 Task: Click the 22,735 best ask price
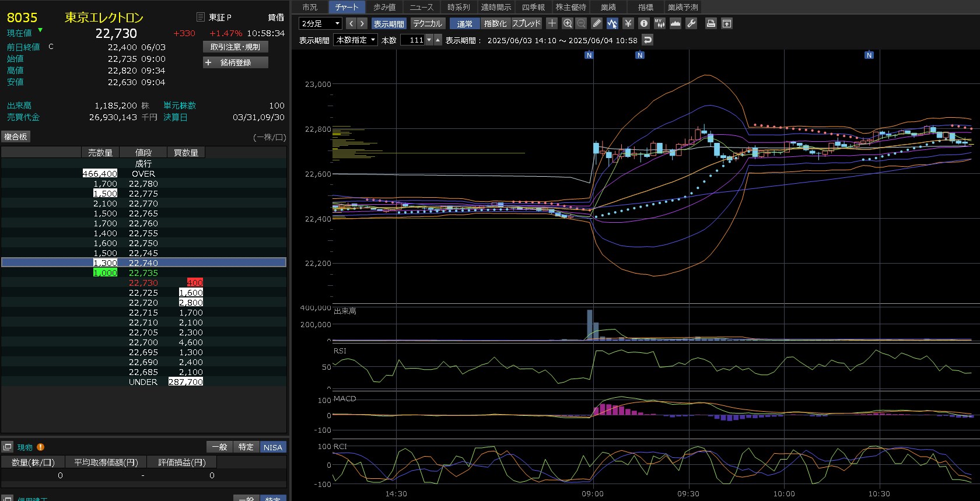pos(143,272)
